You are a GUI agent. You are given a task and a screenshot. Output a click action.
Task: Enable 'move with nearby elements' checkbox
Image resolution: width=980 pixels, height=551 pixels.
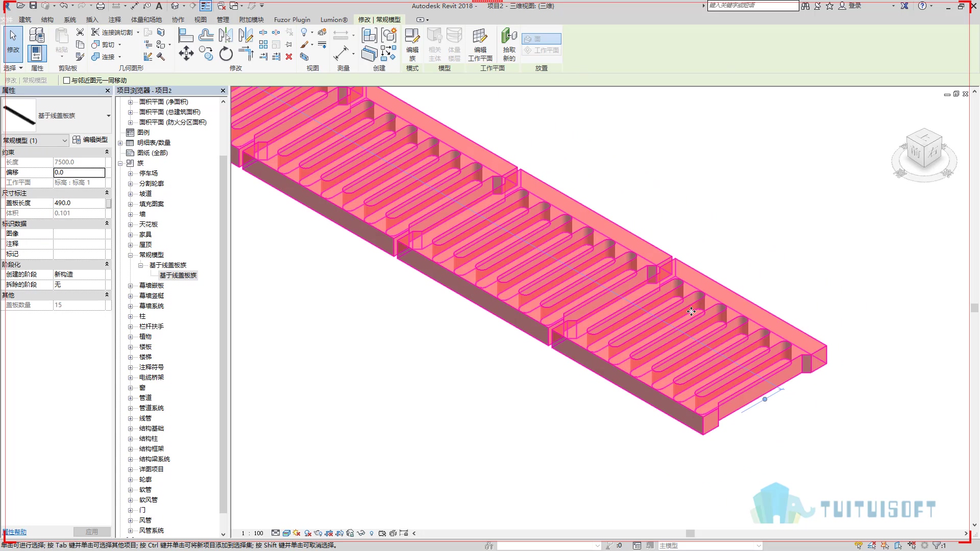tap(66, 80)
